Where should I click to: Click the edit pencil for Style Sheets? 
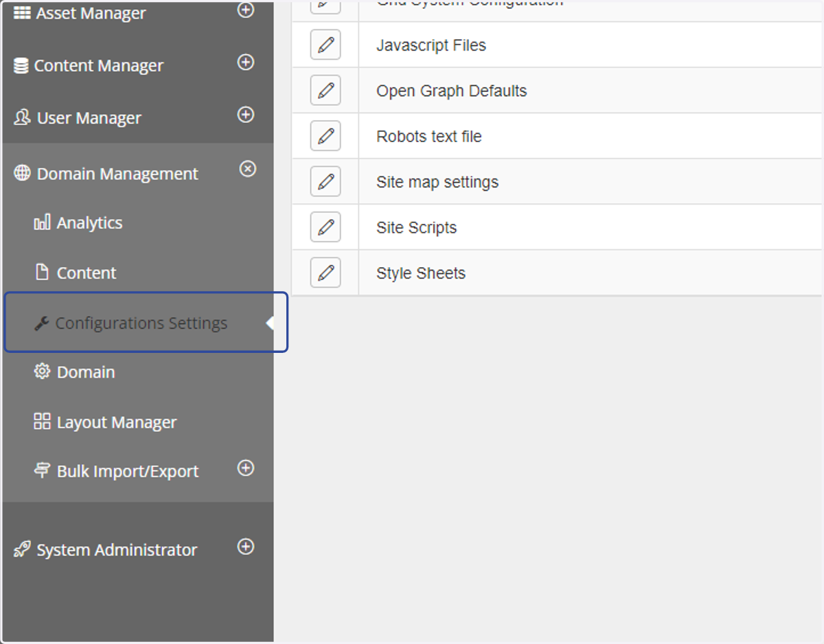pos(325,273)
